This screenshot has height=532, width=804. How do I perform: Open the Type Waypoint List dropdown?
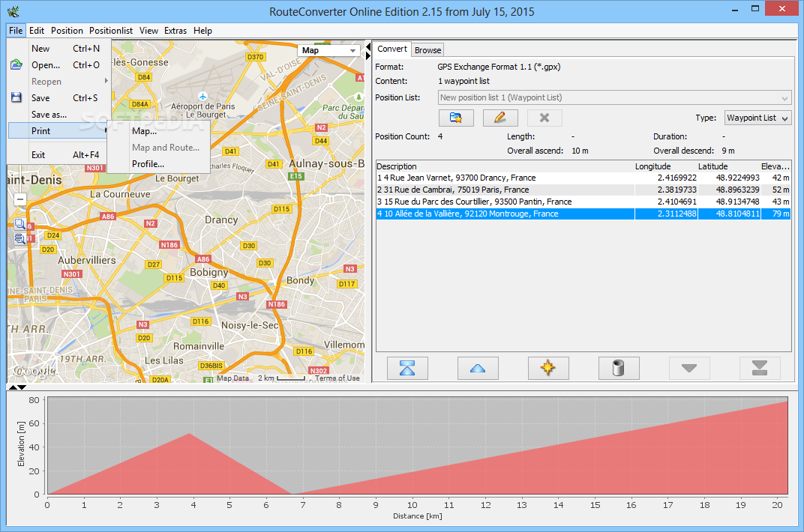coord(757,118)
